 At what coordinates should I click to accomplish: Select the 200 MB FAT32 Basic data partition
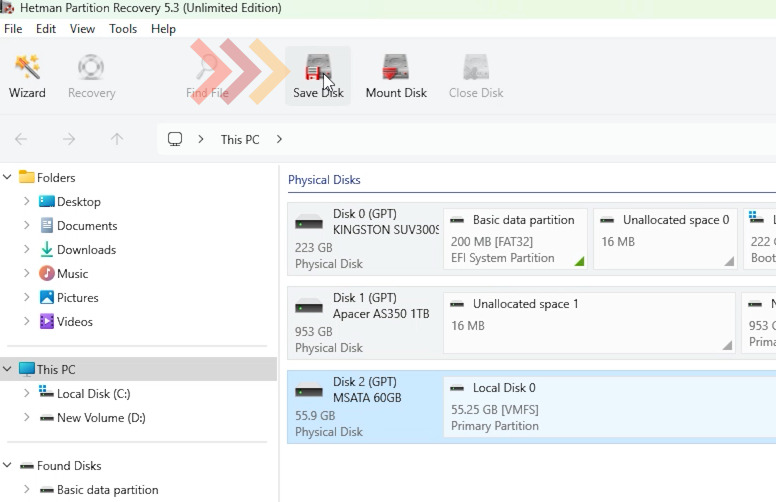(515, 239)
